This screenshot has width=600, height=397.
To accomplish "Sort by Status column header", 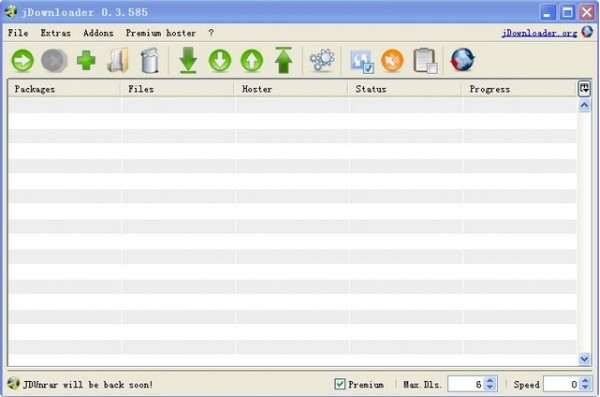I will tap(404, 89).
